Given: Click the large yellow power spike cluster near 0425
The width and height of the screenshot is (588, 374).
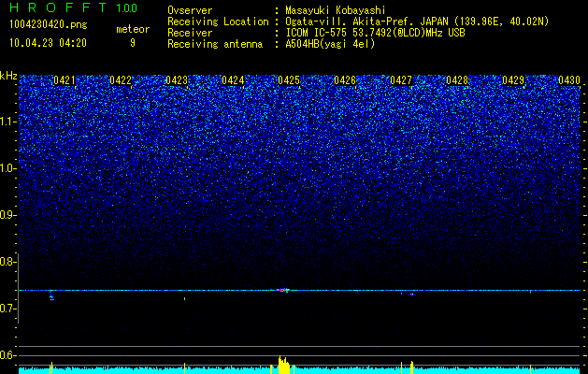Looking at the screenshot, I should pos(284,365).
